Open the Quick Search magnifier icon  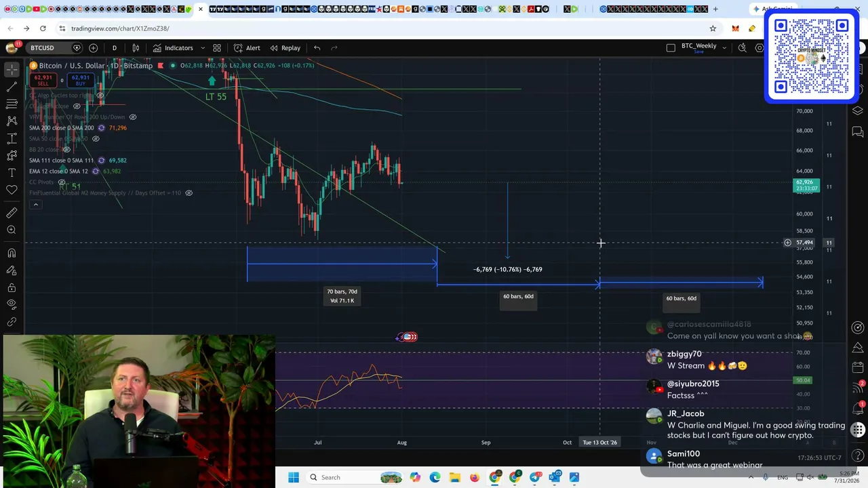[x=742, y=48]
